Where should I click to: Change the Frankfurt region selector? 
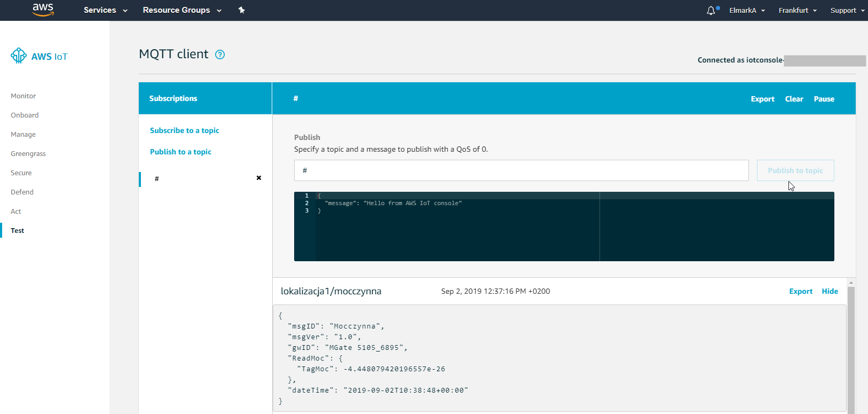coord(798,10)
